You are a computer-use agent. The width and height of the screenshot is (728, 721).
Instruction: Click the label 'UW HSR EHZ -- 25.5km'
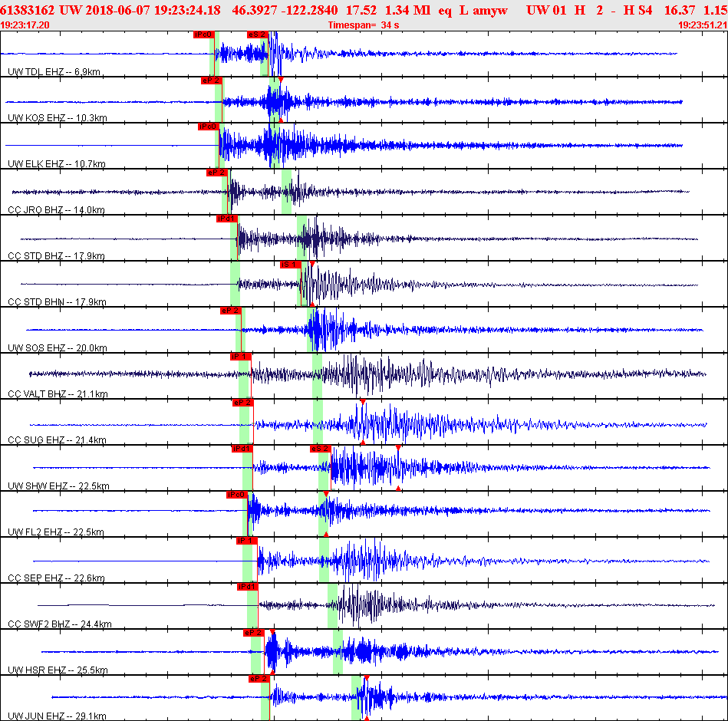pos(58,670)
